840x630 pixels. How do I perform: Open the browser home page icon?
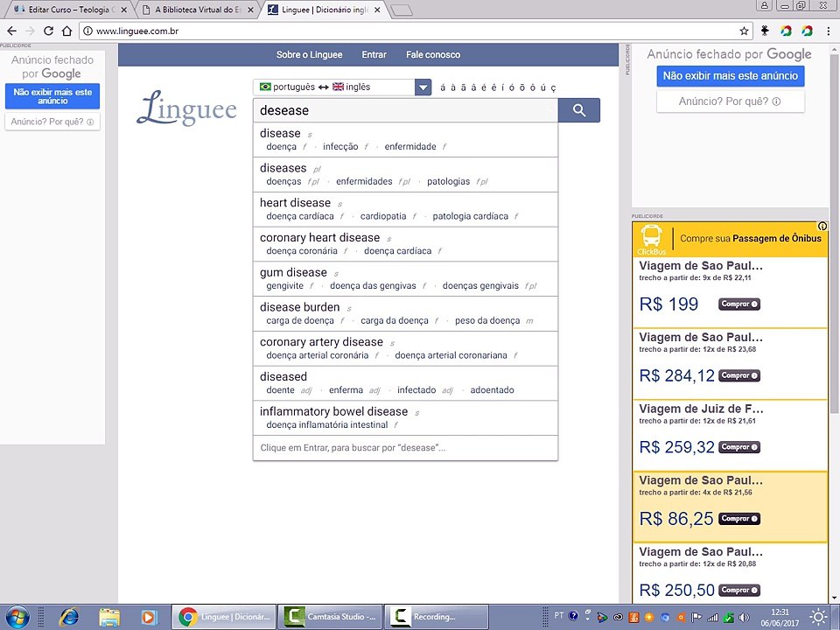pos(67,31)
